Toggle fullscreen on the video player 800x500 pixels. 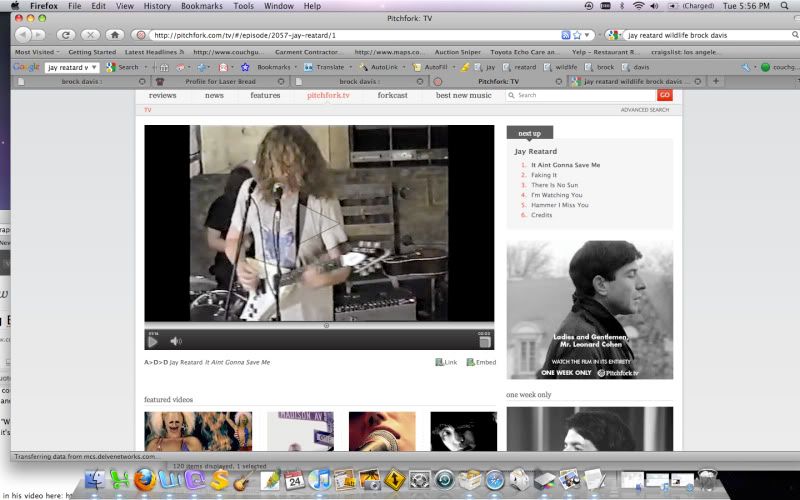485,342
